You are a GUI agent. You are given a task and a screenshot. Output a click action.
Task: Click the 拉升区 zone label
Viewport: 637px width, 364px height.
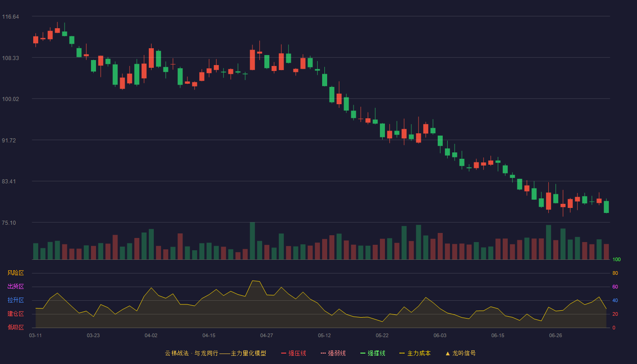[15, 300]
